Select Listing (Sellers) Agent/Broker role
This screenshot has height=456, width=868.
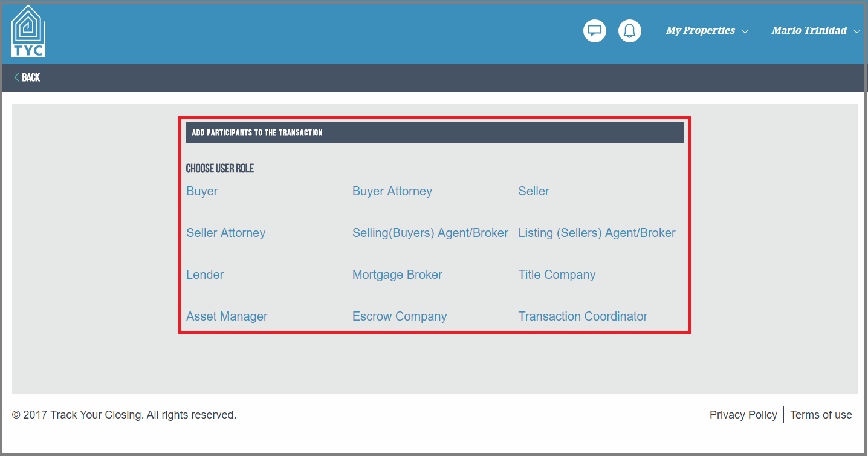pyautogui.click(x=597, y=233)
